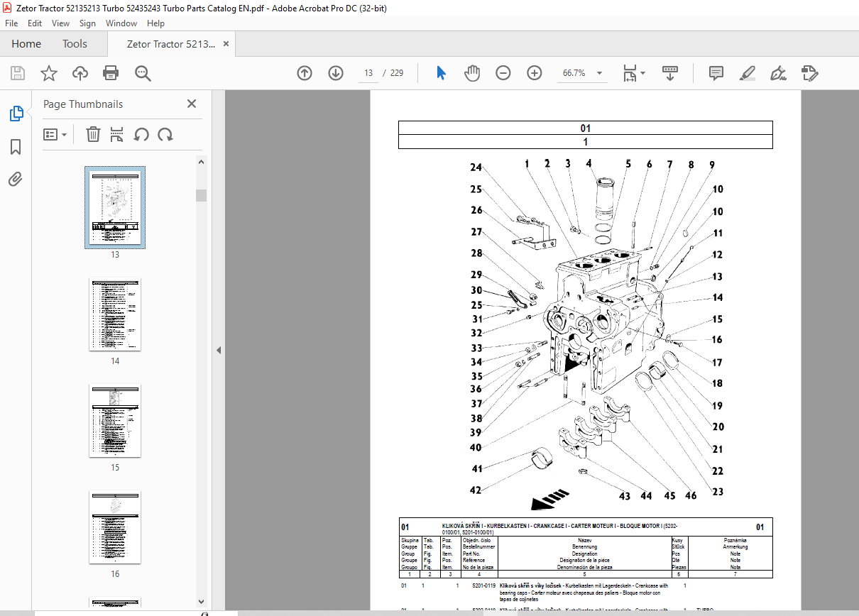Select the Highlight text tool
The height and width of the screenshot is (616, 859).
point(748,73)
